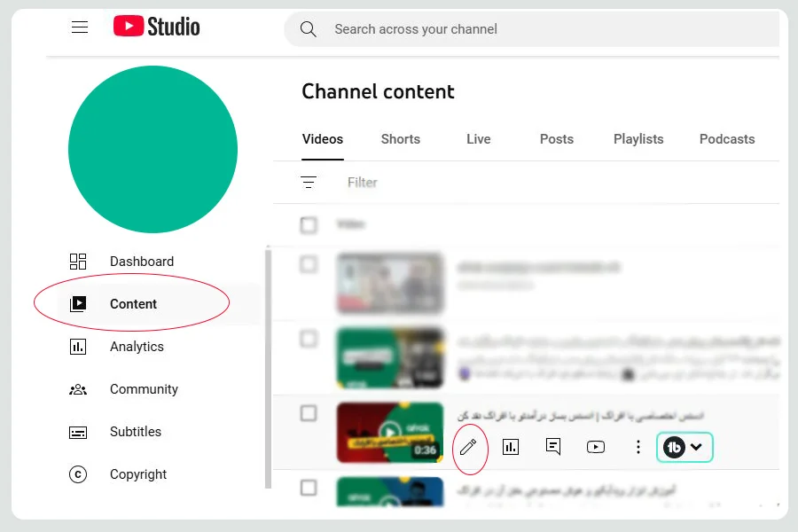Expand the TubeBuddy dropdown button
The image size is (798, 532).
point(685,447)
